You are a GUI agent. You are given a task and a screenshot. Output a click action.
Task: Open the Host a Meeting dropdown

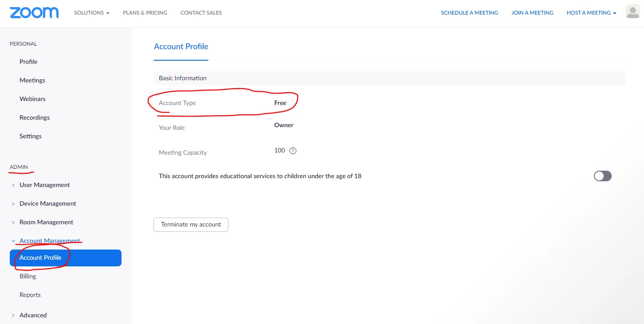coord(591,13)
